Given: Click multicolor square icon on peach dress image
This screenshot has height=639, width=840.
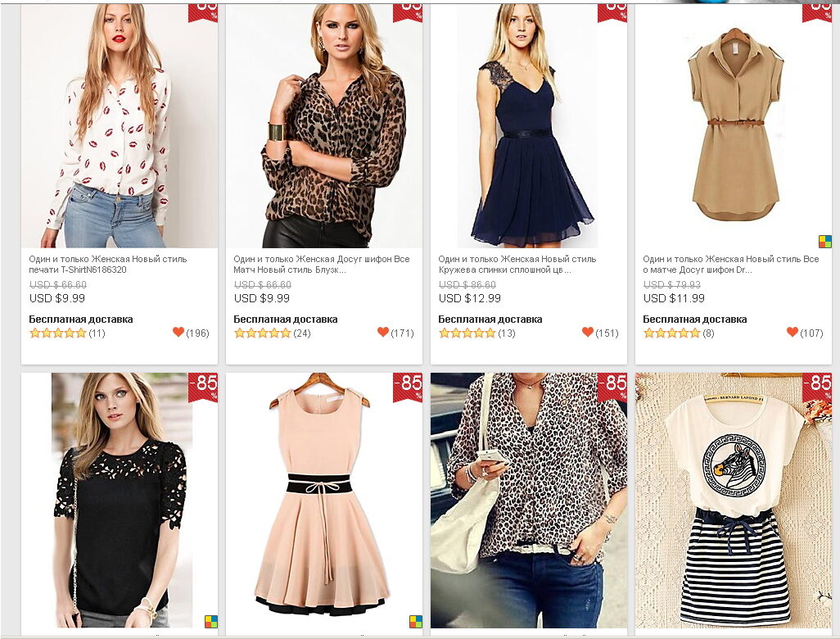Looking at the screenshot, I should pos(416,621).
